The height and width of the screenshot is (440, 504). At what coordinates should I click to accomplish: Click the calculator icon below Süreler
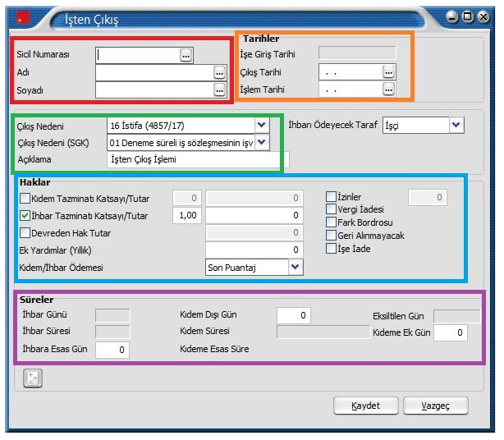click(33, 378)
